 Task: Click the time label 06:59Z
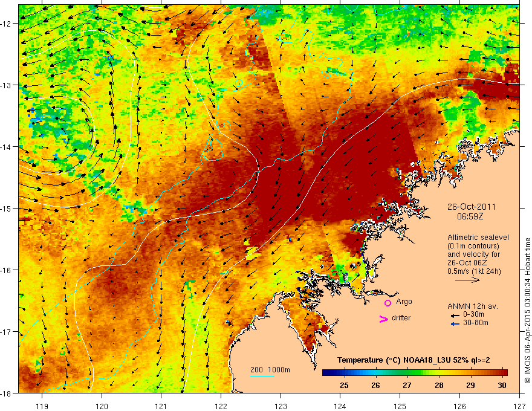point(470,216)
